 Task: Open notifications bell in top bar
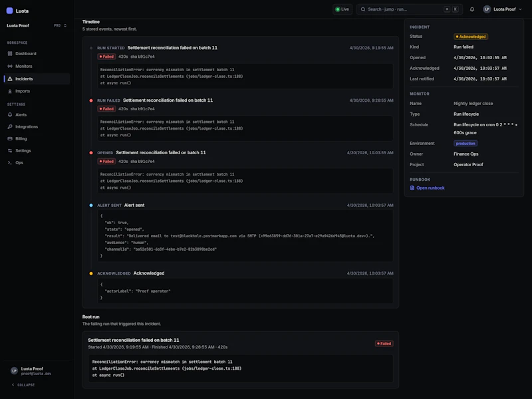(472, 9)
